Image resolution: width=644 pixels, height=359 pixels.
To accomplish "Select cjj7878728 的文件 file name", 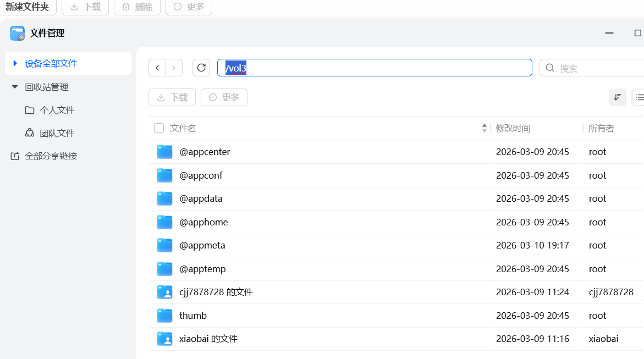I will [x=216, y=292].
